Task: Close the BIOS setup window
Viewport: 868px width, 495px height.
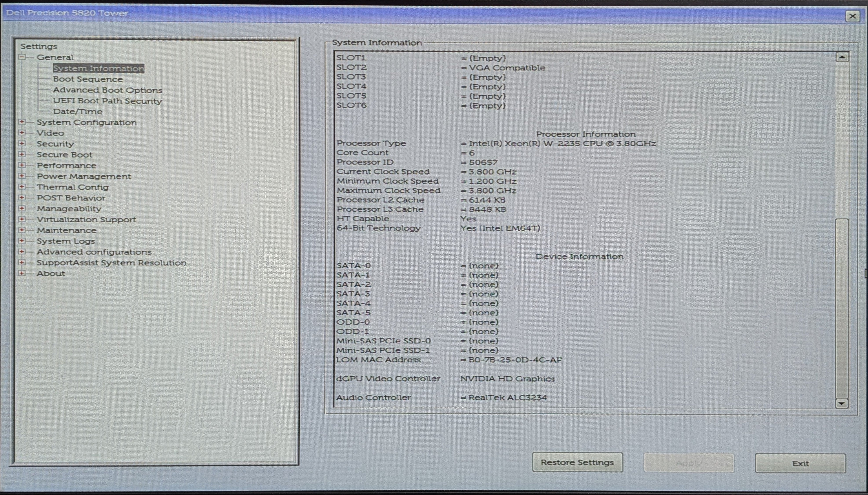Action: click(852, 16)
